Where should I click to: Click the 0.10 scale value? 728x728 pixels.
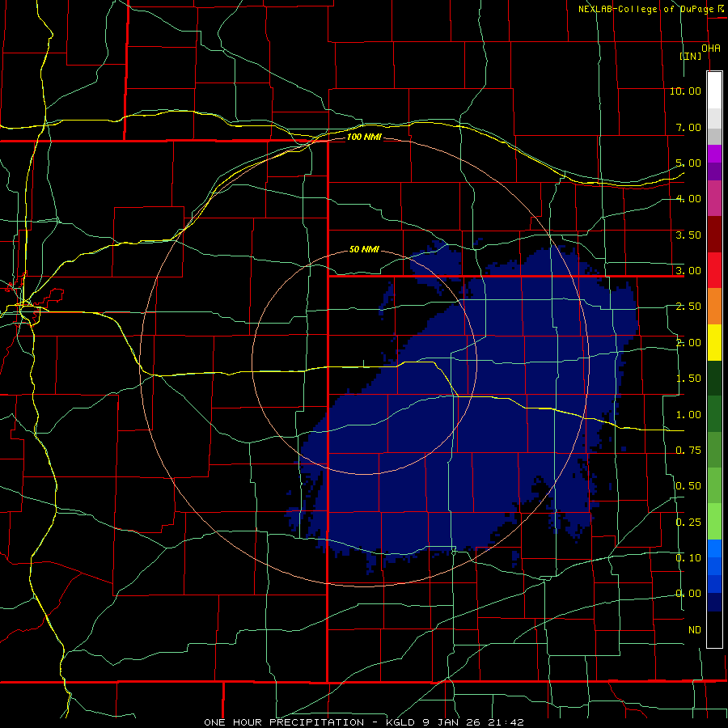(x=688, y=558)
